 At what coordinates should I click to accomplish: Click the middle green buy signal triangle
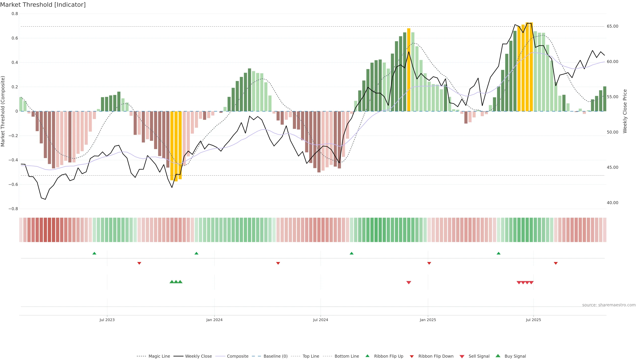[176, 282]
